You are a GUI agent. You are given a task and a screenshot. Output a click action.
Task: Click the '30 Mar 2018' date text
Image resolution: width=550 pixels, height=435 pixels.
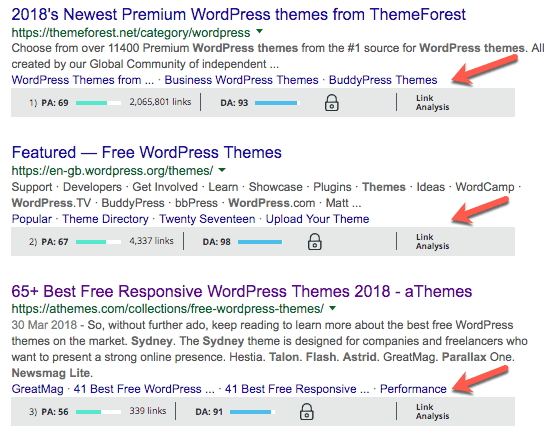44,325
